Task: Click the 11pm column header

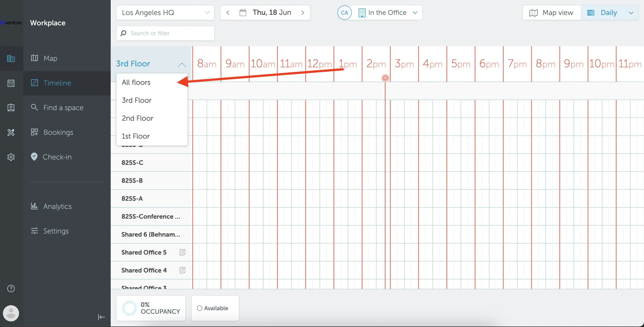Action: pos(630,64)
